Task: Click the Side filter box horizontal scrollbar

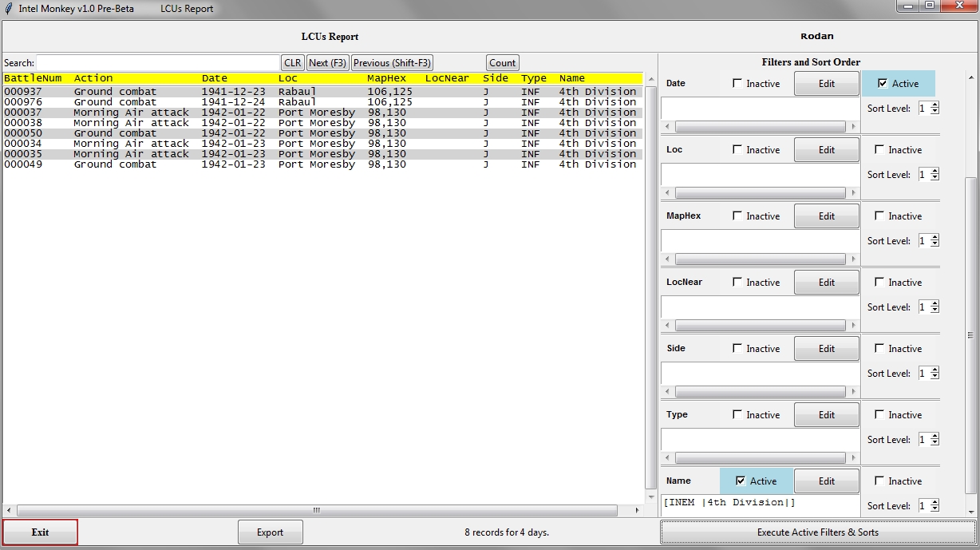Action: click(761, 391)
